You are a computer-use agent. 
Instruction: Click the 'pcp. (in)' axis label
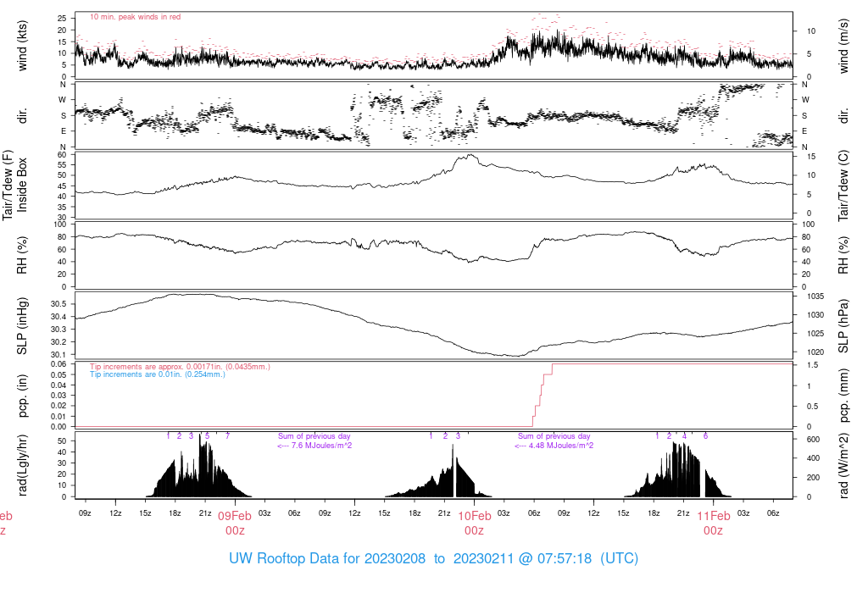click(22, 396)
